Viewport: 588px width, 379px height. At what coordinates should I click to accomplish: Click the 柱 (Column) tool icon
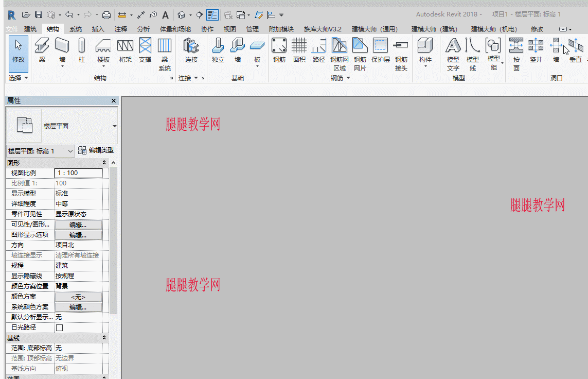point(82,50)
